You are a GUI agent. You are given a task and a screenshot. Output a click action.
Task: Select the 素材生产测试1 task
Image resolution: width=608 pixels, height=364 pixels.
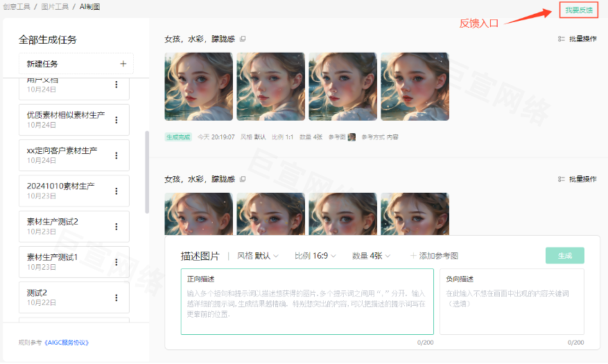[x=74, y=262]
